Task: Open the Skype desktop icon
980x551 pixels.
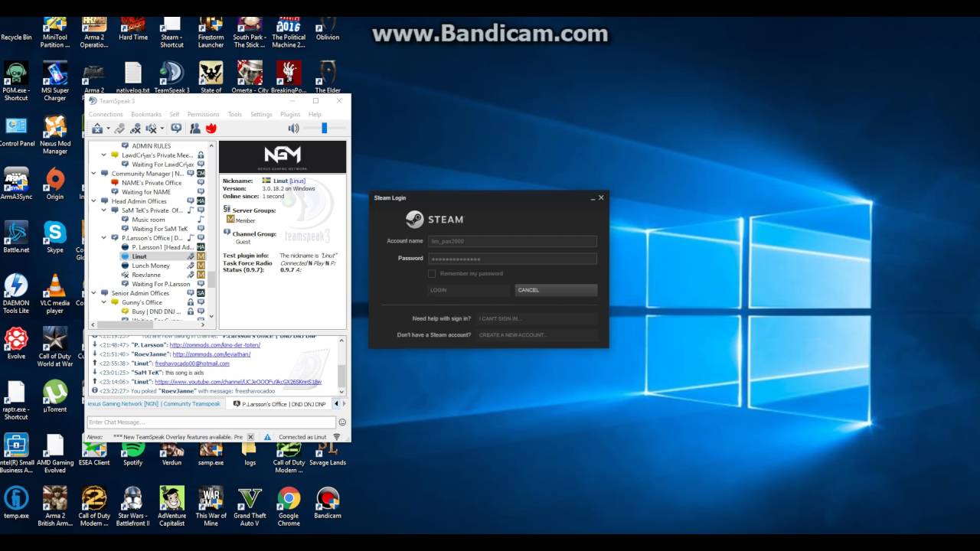Action: point(55,237)
